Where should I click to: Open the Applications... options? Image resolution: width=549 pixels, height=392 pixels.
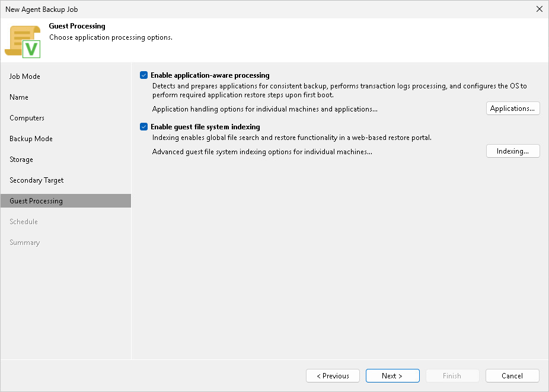513,109
